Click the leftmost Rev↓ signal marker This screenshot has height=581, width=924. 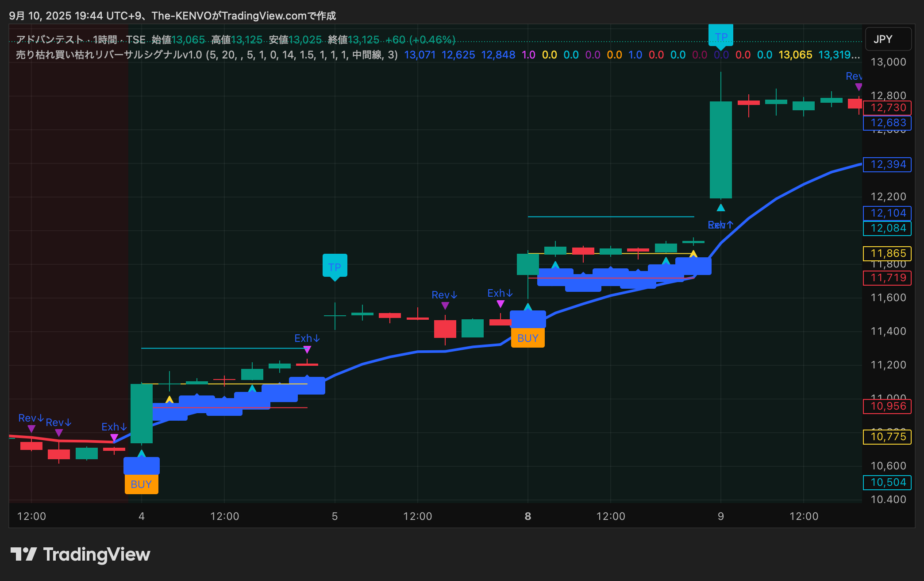[31, 418]
